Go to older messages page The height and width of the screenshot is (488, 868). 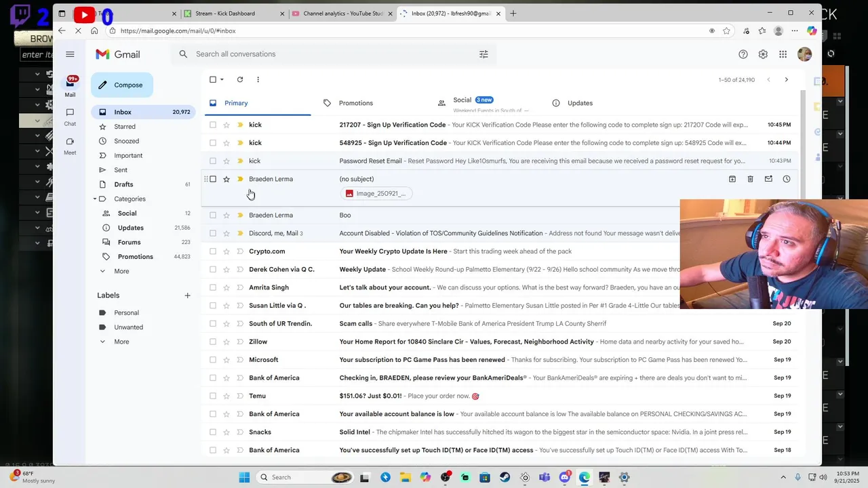[786, 80]
